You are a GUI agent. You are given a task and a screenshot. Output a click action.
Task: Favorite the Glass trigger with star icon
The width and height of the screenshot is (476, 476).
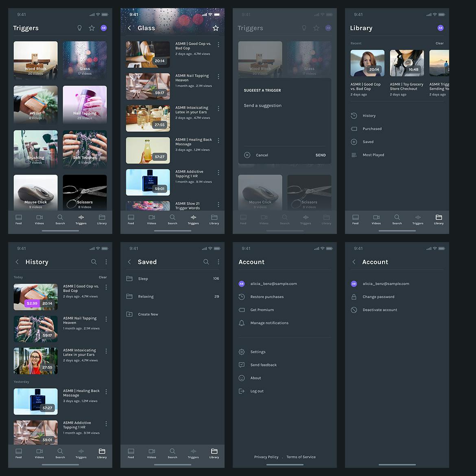pos(216,28)
